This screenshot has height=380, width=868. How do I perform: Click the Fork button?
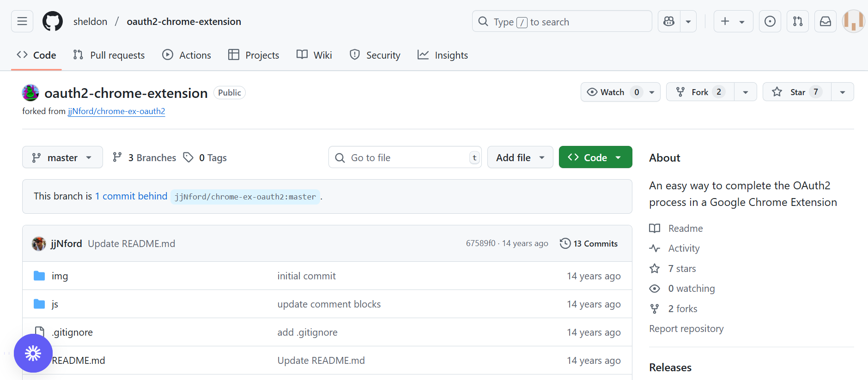700,92
